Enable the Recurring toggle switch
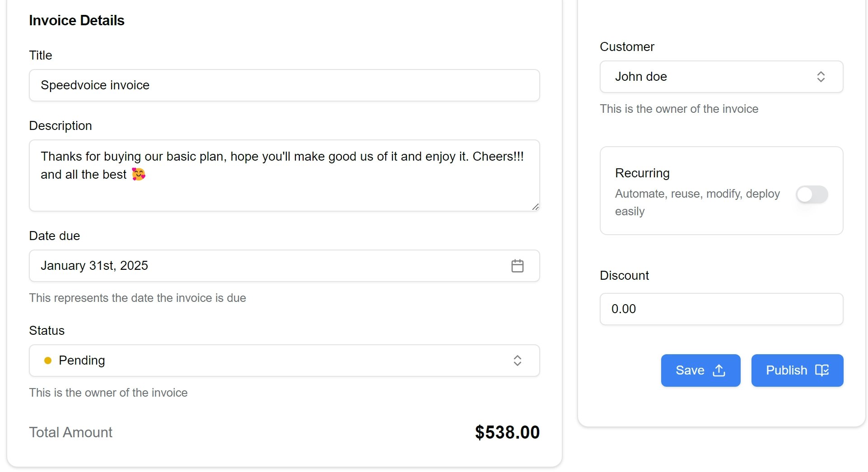The image size is (868, 472). tap(812, 194)
